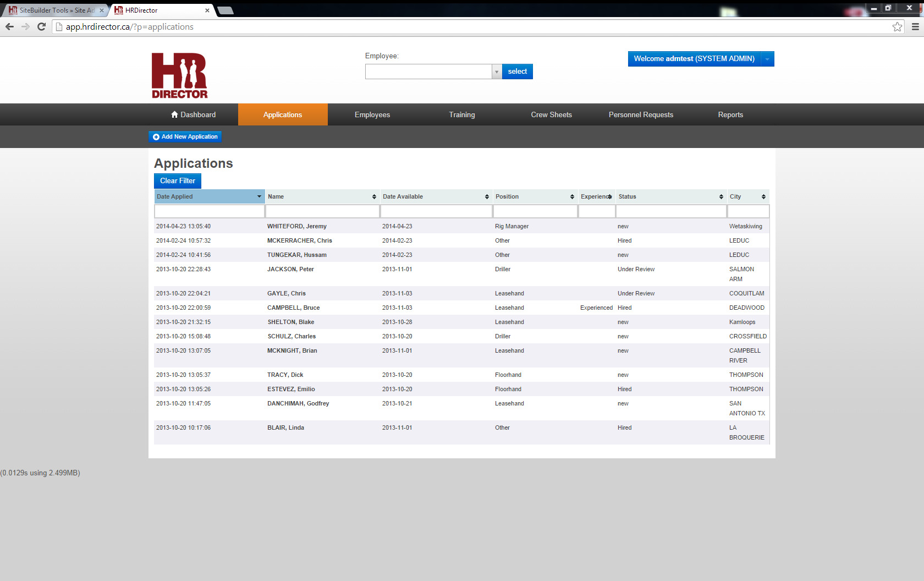Close the SiteBuilder Tools tab
Image resolution: width=924 pixels, height=581 pixels.
pyautogui.click(x=101, y=10)
